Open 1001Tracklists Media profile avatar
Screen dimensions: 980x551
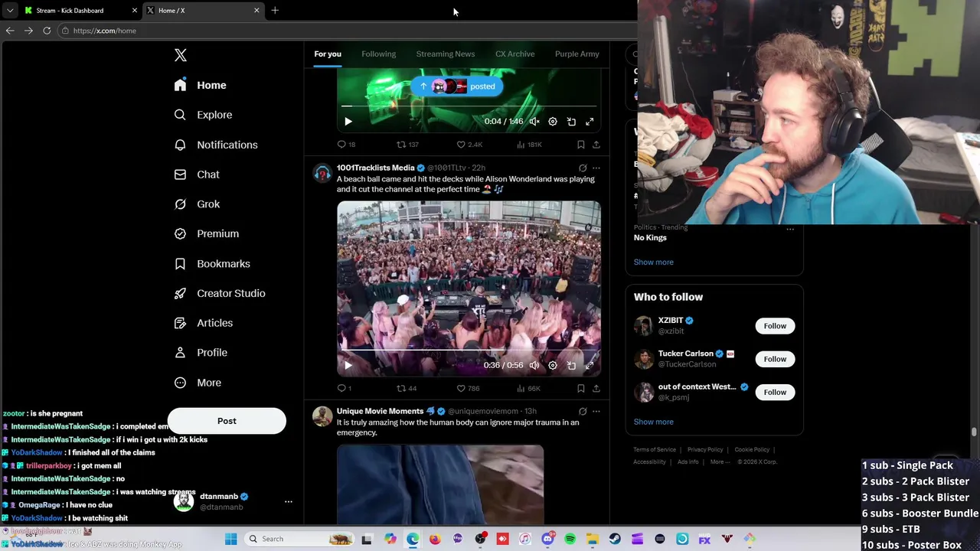(322, 173)
